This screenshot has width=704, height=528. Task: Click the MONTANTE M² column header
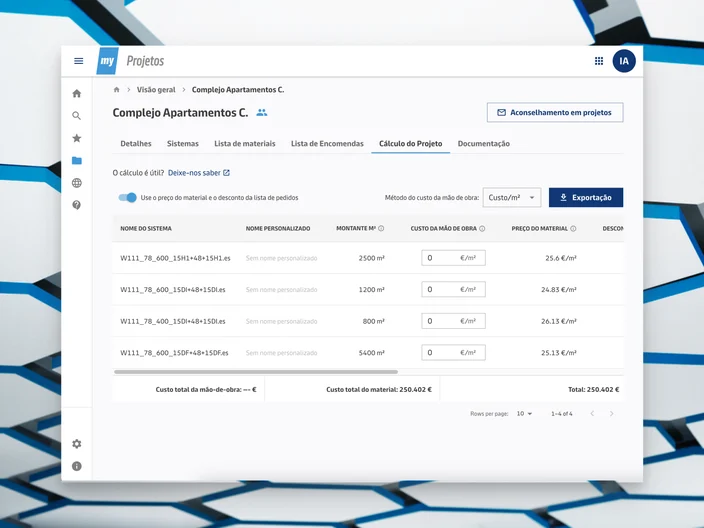coord(356,229)
